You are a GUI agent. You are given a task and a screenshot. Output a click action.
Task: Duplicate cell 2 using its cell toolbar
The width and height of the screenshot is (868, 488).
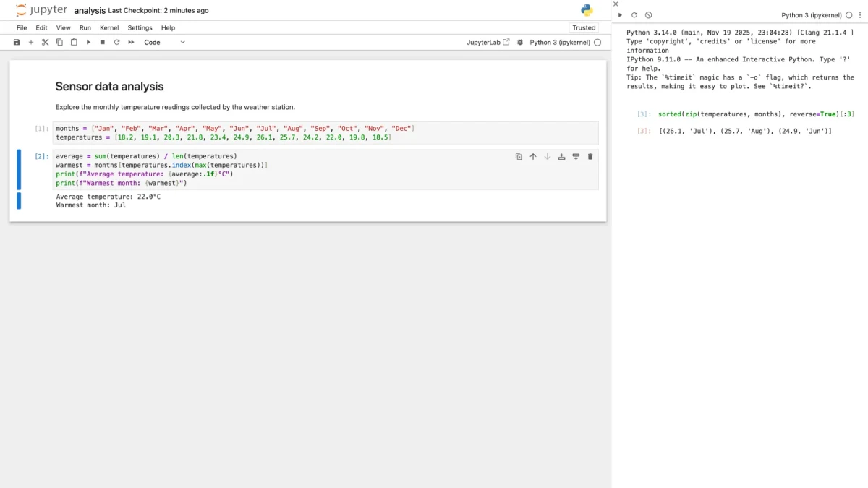point(519,156)
